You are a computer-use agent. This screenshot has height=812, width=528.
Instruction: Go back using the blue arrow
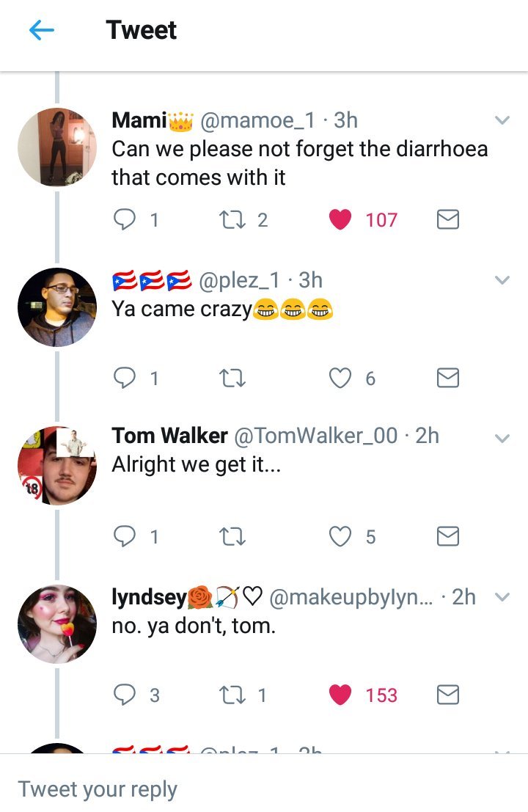(x=42, y=30)
